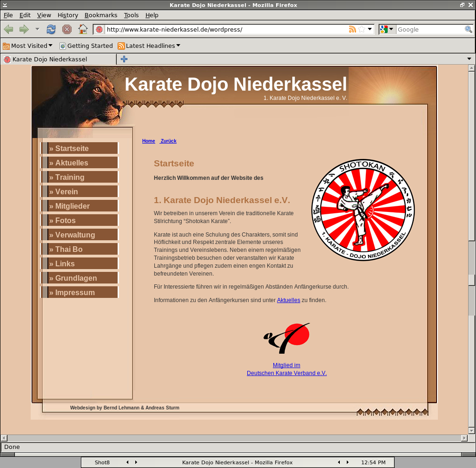
Task: Click the Google search input field
Action: tap(430, 29)
